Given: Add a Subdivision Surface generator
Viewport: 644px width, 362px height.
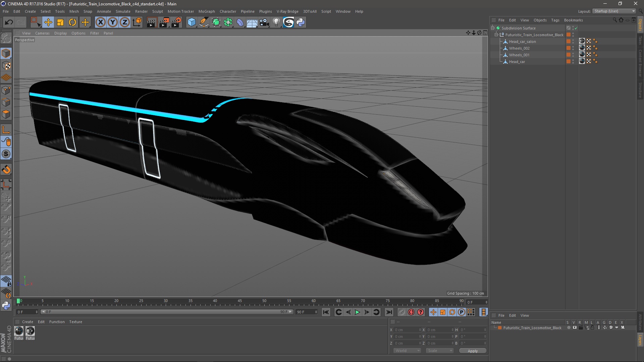Looking at the screenshot, I should [x=216, y=22].
